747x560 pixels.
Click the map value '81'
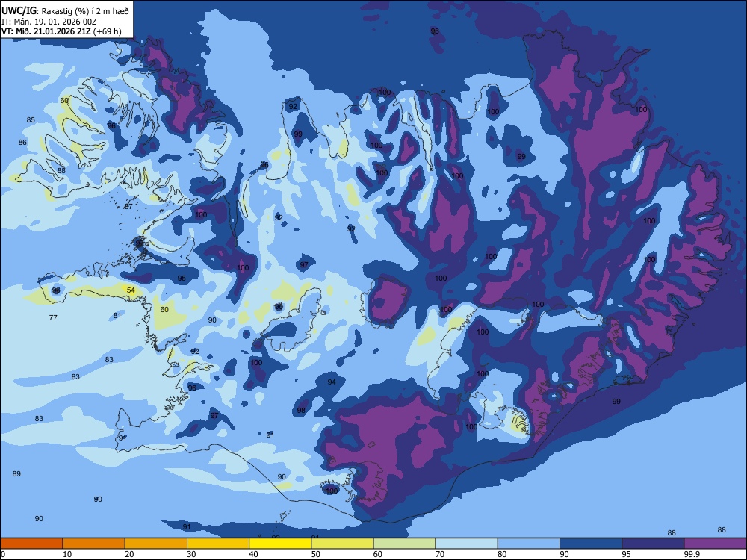117,315
